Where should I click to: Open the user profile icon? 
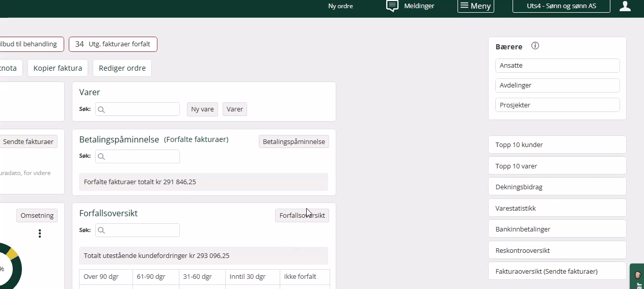625,6
